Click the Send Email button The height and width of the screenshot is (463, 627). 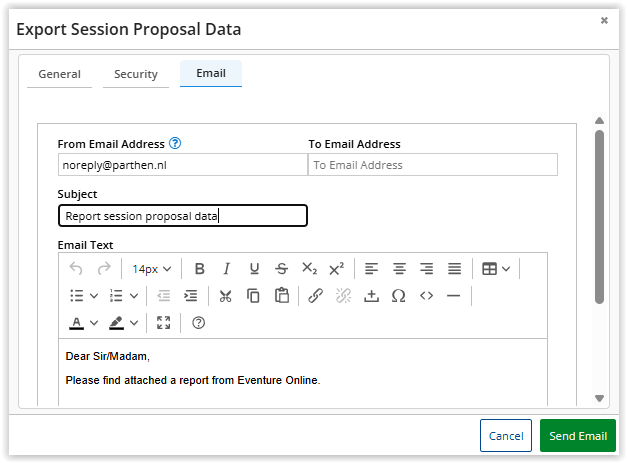[x=578, y=435]
